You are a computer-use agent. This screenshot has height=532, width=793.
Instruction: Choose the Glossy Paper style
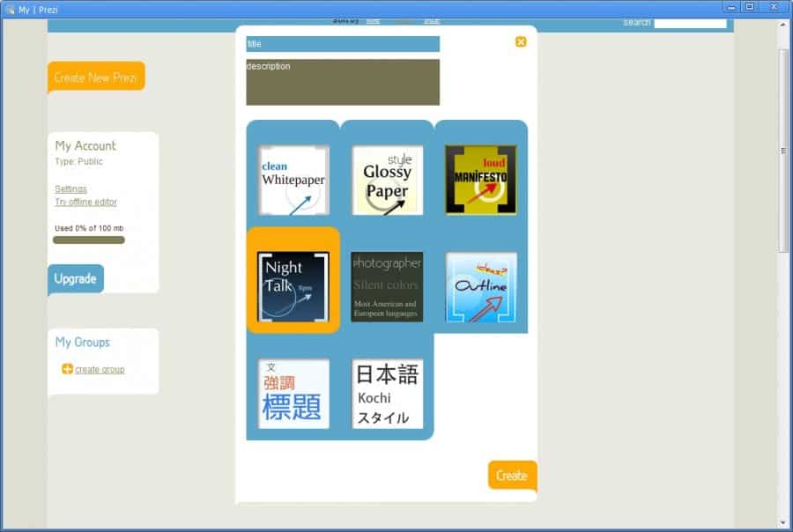(388, 181)
